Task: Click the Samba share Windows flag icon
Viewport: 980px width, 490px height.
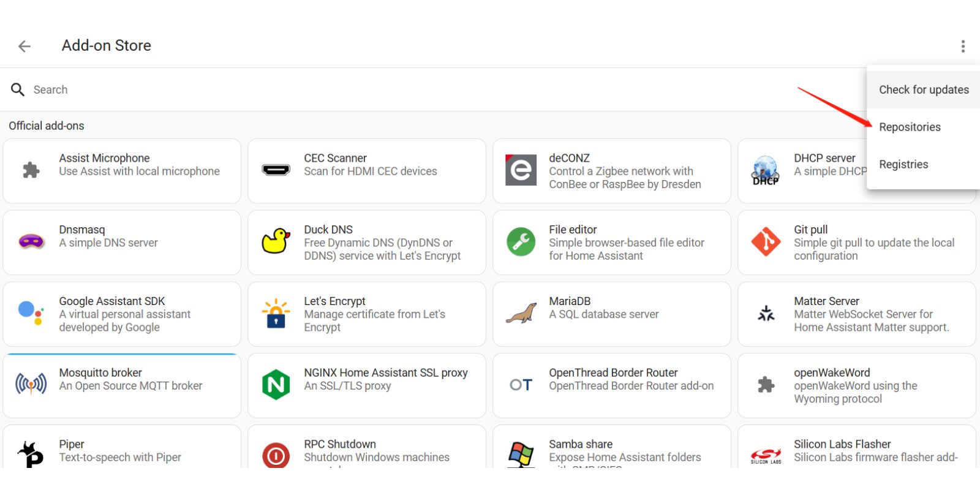Action: 521,454
